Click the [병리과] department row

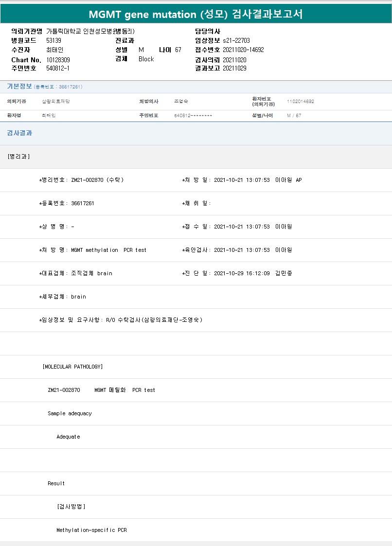(19, 157)
